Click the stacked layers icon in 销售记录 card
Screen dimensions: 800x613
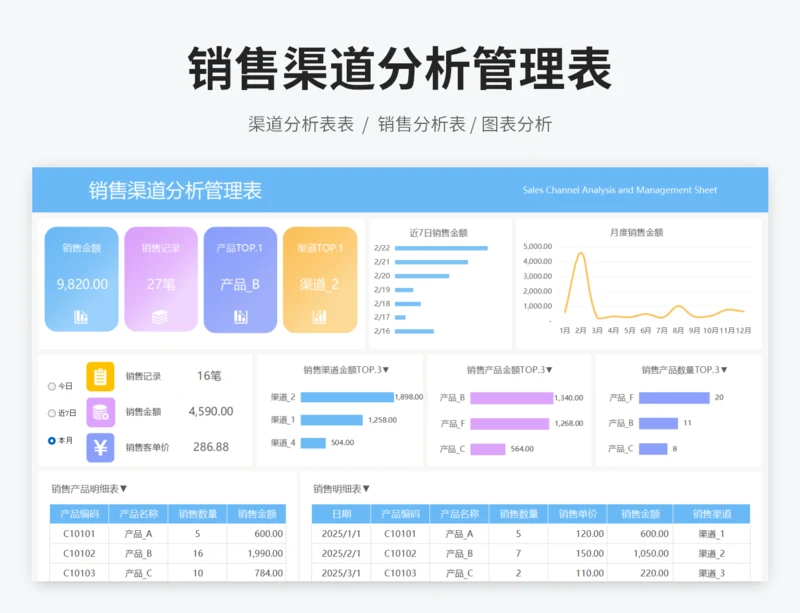tap(160, 317)
